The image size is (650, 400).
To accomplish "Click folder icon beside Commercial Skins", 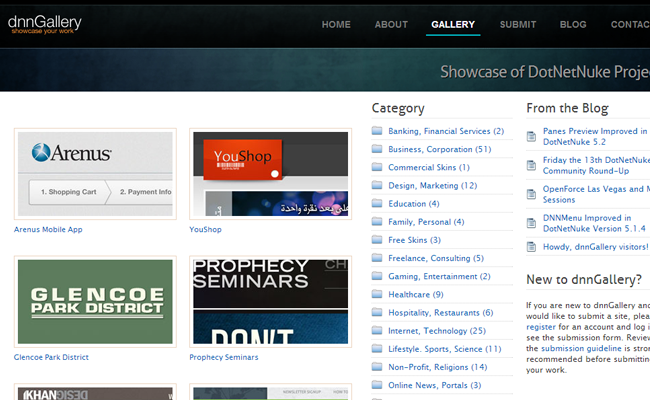I will (377, 167).
